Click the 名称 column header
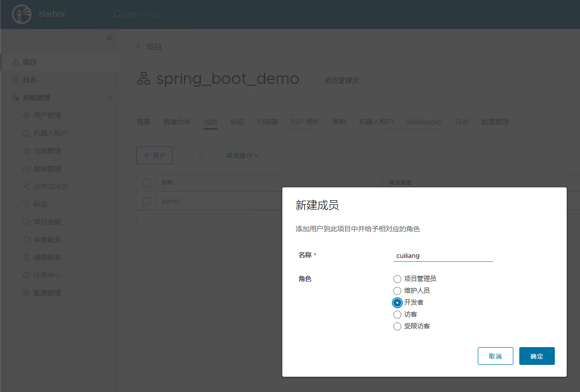 pyautogui.click(x=167, y=182)
